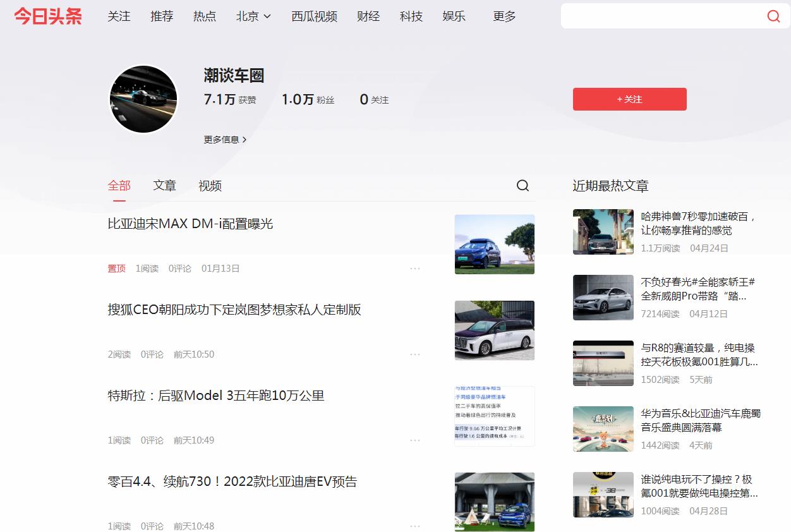Open more options for 比亚迪宋MAX DM-i article
The width and height of the screenshot is (791, 532).
click(x=415, y=269)
